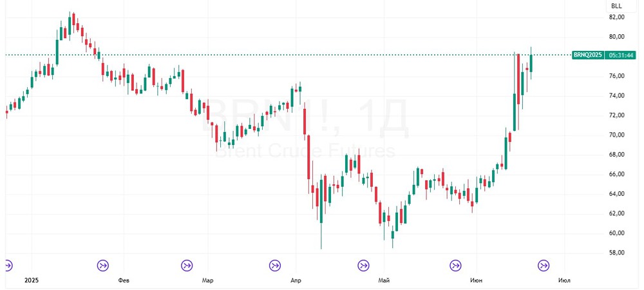644x290 pixels.
Task: Click the BRNQ2025 price line label
Action: click(588, 55)
